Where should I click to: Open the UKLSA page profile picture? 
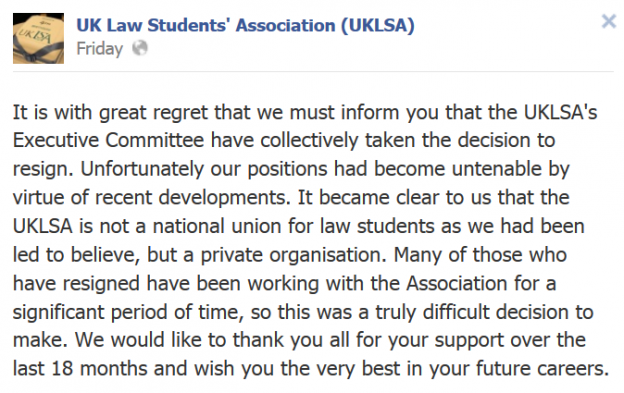pos(38,38)
